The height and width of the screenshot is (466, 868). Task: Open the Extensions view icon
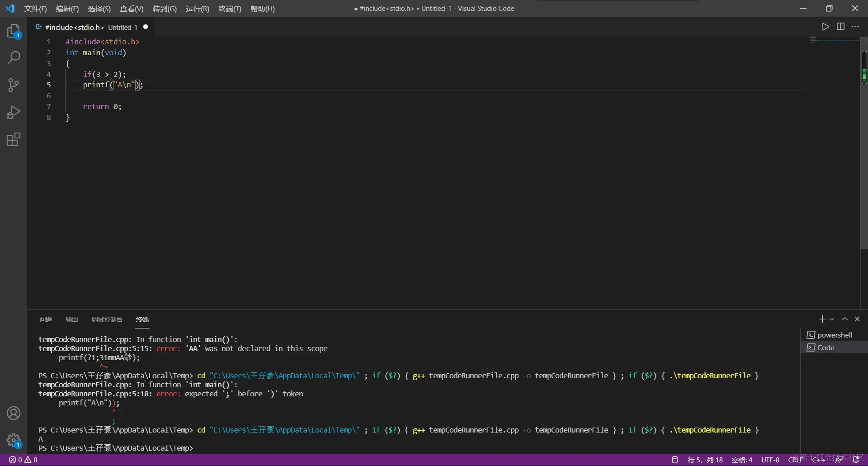click(14, 139)
